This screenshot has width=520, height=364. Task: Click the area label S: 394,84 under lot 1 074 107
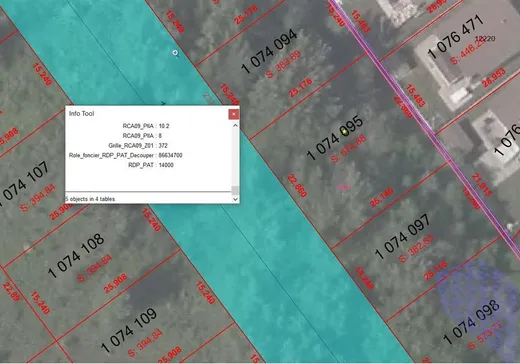click(38, 198)
